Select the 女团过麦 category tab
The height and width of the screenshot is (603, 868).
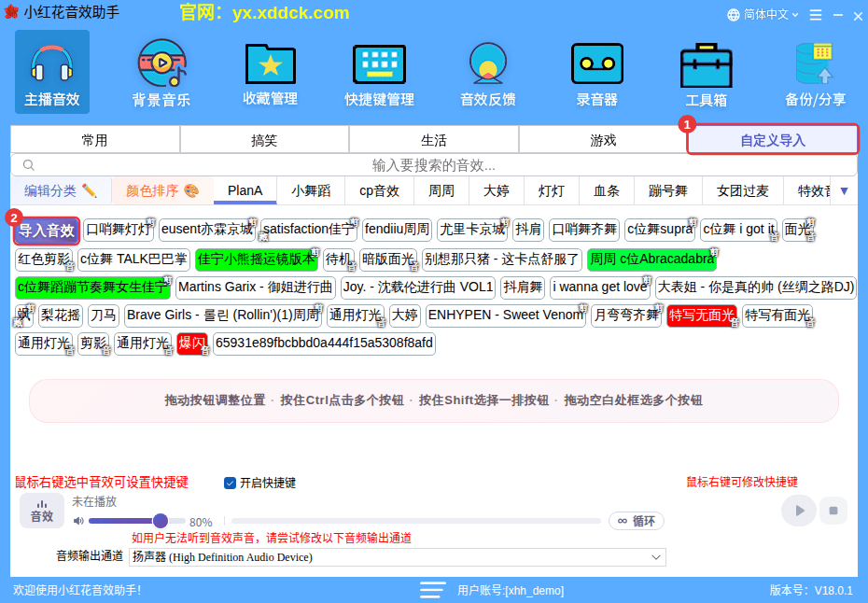[x=742, y=191]
